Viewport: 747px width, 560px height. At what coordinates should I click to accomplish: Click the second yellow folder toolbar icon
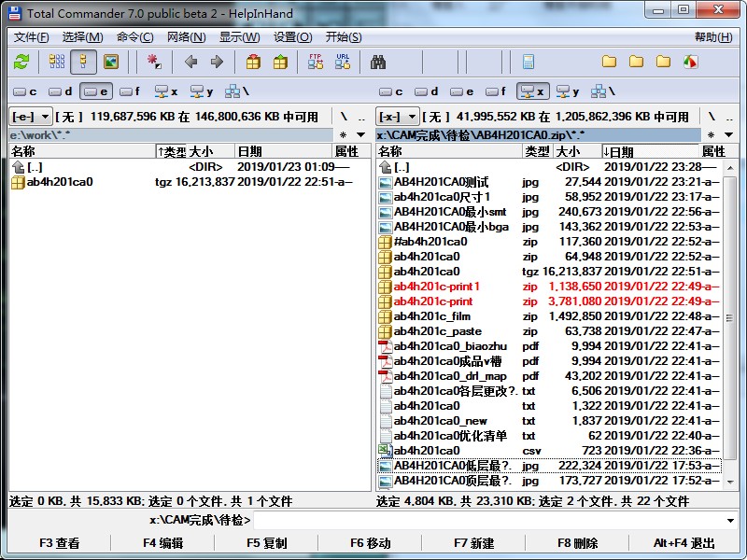tap(636, 62)
